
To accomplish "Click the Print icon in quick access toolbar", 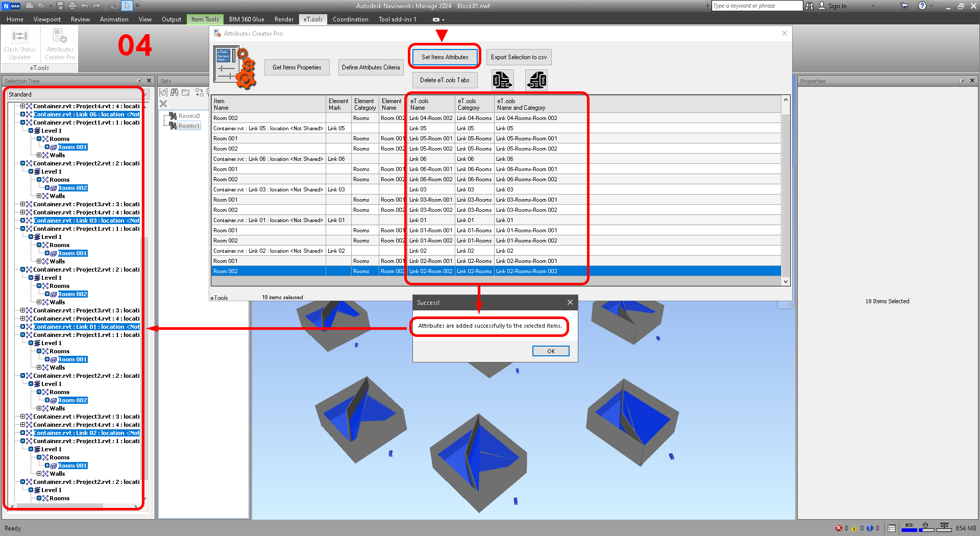I will pos(72,6).
